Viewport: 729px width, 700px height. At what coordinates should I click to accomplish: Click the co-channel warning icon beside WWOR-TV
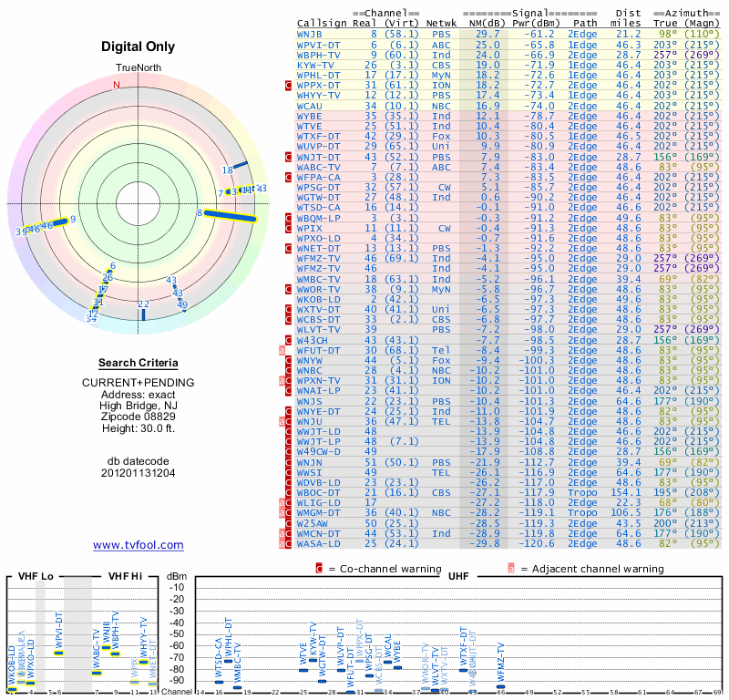pyautogui.click(x=289, y=289)
